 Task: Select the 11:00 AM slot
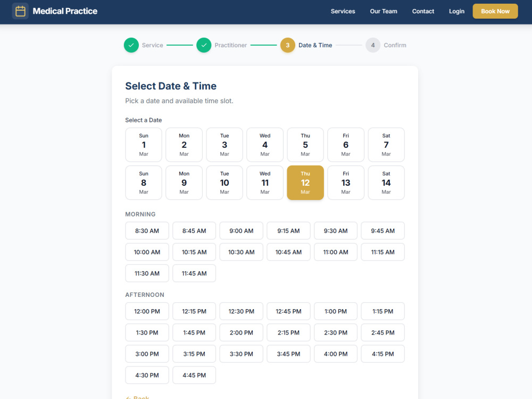point(336,252)
